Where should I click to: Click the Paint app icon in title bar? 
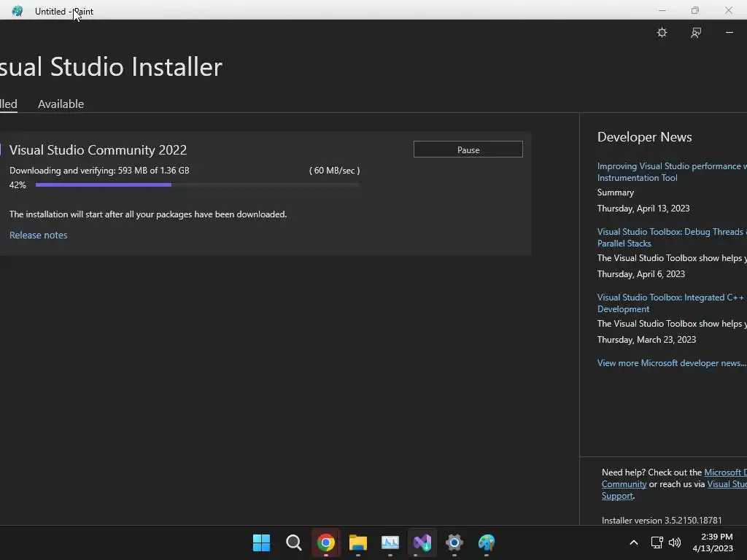[18, 10]
